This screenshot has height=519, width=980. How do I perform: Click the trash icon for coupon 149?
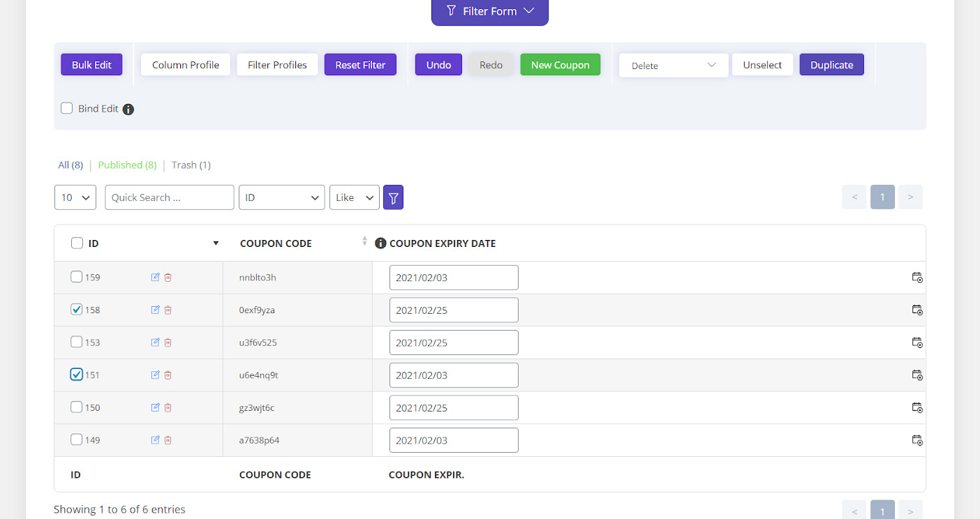point(168,439)
